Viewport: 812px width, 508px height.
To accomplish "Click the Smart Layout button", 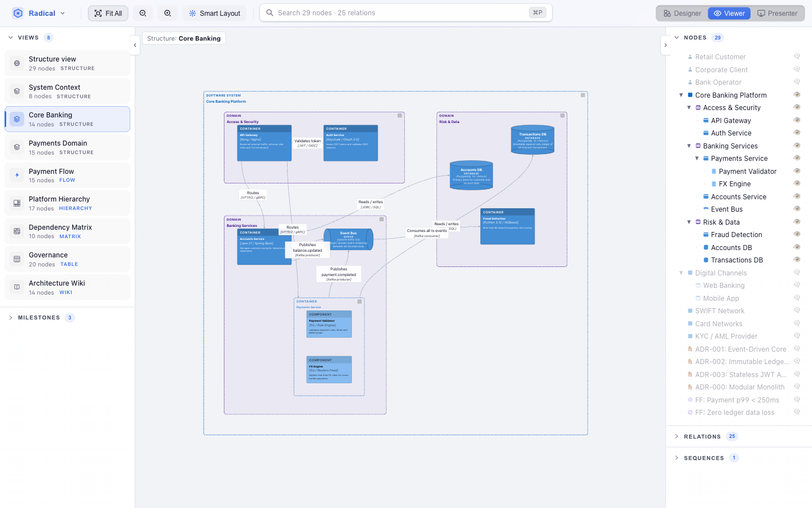I will tap(214, 13).
